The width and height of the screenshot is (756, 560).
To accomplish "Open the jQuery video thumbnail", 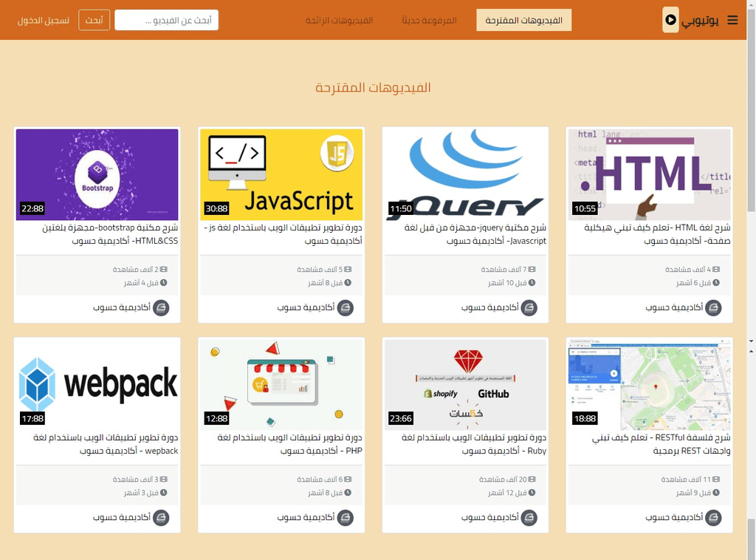I will (465, 174).
